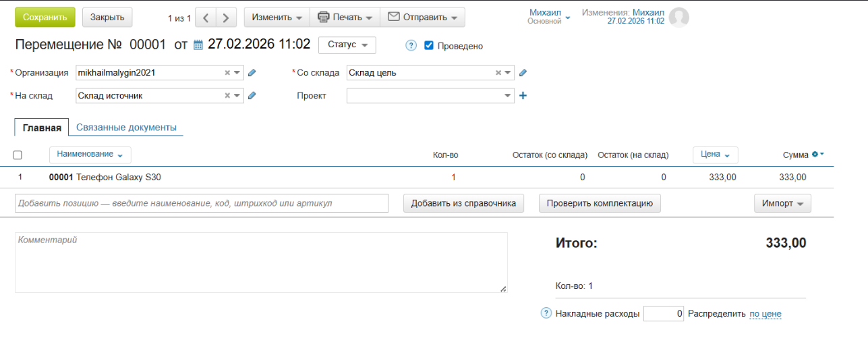Click the user avatar picture

[x=678, y=18]
